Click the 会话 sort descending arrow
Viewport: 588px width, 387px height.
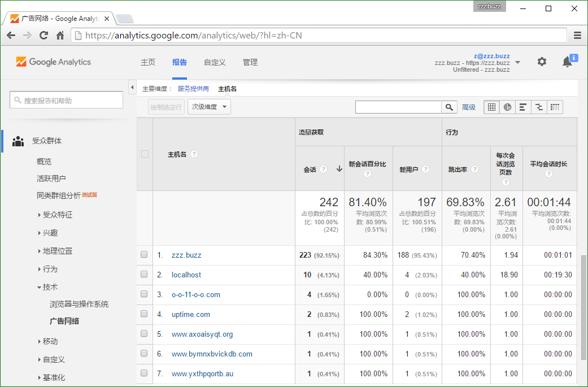339,169
